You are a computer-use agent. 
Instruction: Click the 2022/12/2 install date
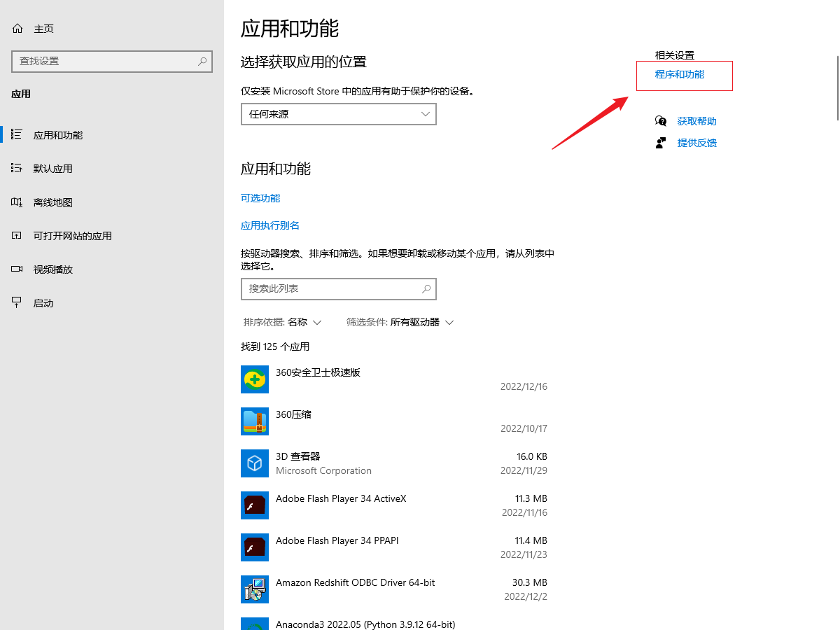pos(526,596)
